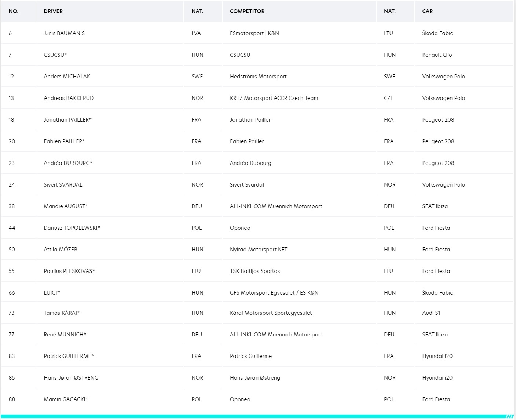
Task: Click competitor Hedströms Motorsport
Action: (x=258, y=77)
